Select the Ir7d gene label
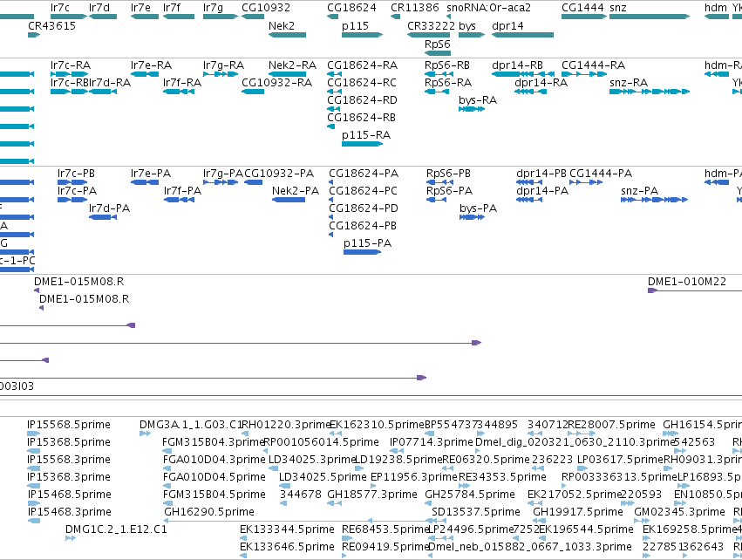 point(99,8)
